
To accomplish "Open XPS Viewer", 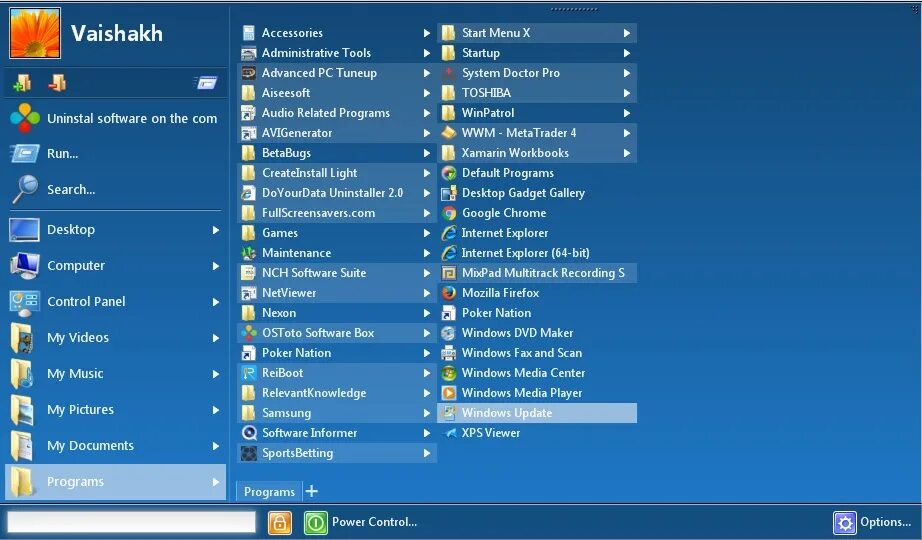I will pos(536,433).
